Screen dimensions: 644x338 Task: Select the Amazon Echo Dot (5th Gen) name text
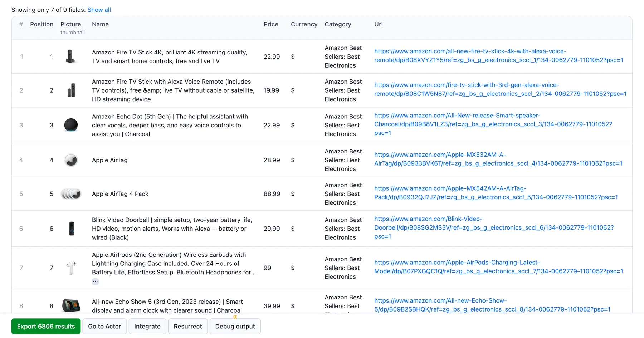point(170,125)
